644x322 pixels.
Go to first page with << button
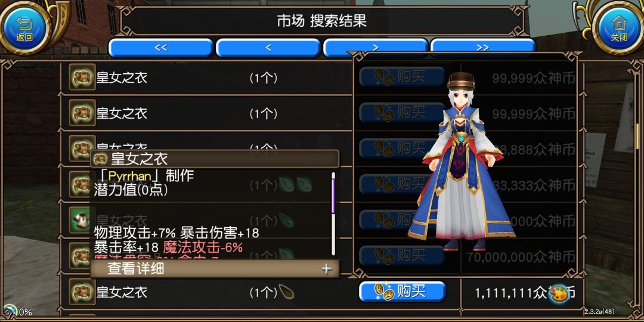coord(160,48)
